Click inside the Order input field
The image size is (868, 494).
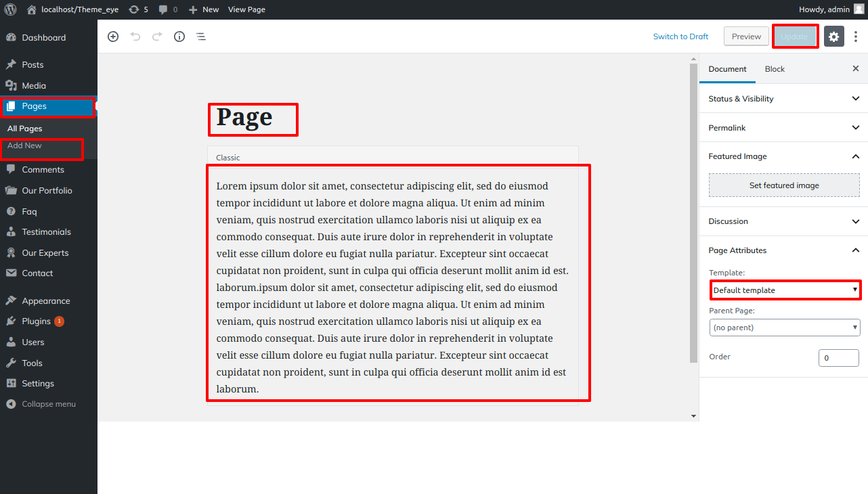pyautogui.click(x=838, y=357)
